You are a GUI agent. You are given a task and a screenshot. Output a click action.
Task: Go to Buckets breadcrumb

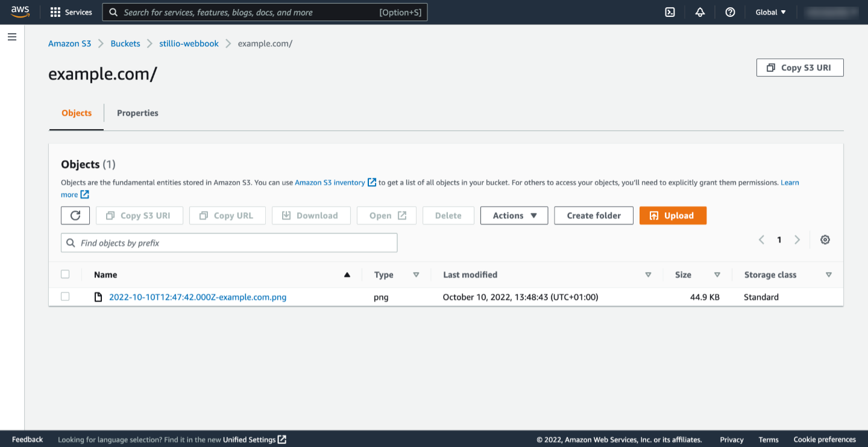pyautogui.click(x=125, y=43)
